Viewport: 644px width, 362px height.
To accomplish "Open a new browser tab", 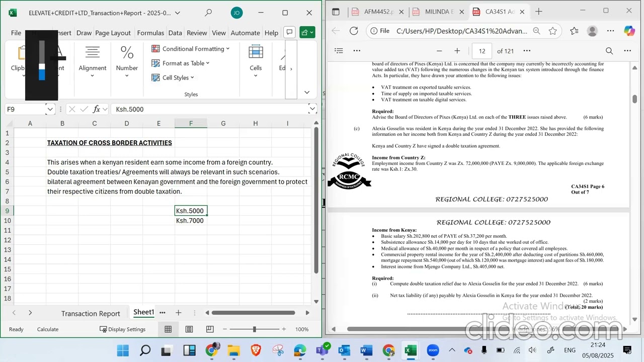I will (539, 12).
